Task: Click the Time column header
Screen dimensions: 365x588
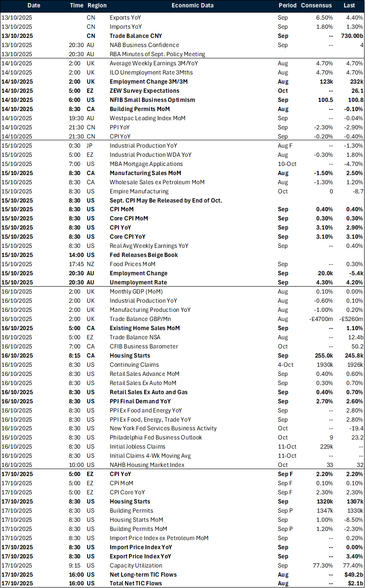Action: [x=76, y=6]
